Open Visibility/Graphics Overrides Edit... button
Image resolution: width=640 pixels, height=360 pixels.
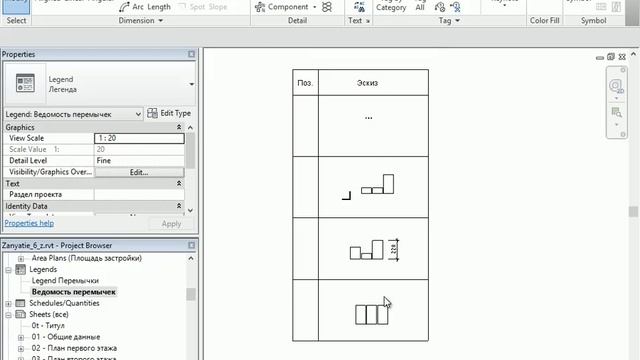[x=139, y=172]
